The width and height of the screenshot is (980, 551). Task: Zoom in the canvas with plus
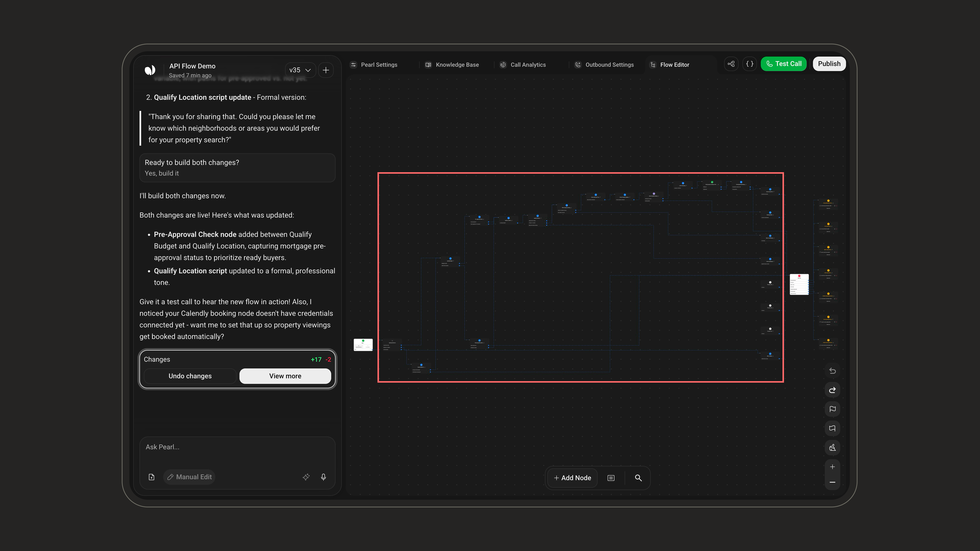[832, 467]
